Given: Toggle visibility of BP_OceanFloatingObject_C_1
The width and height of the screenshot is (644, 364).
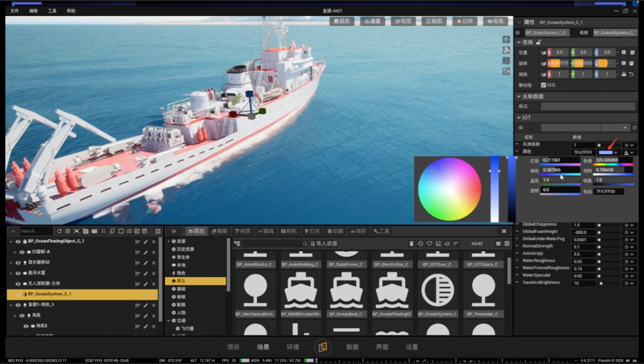Looking at the screenshot, I should tap(18, 241).
